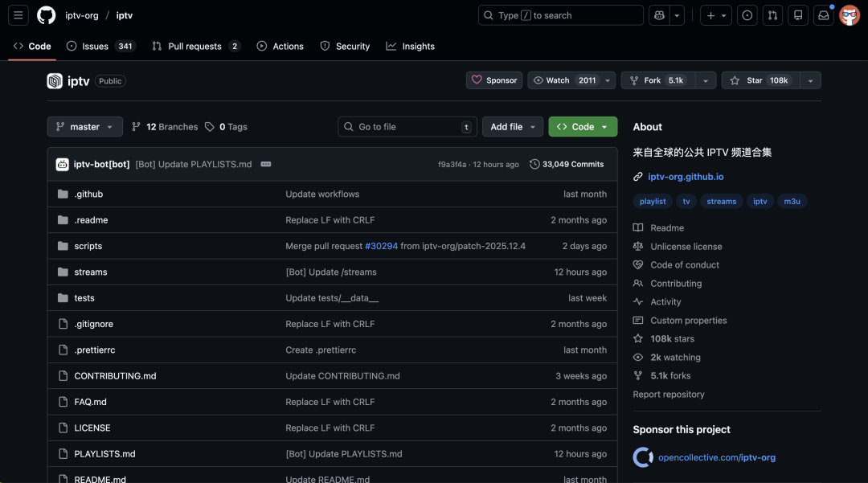
Task: Open Report repository link
Action: click(x=669, y=395)
